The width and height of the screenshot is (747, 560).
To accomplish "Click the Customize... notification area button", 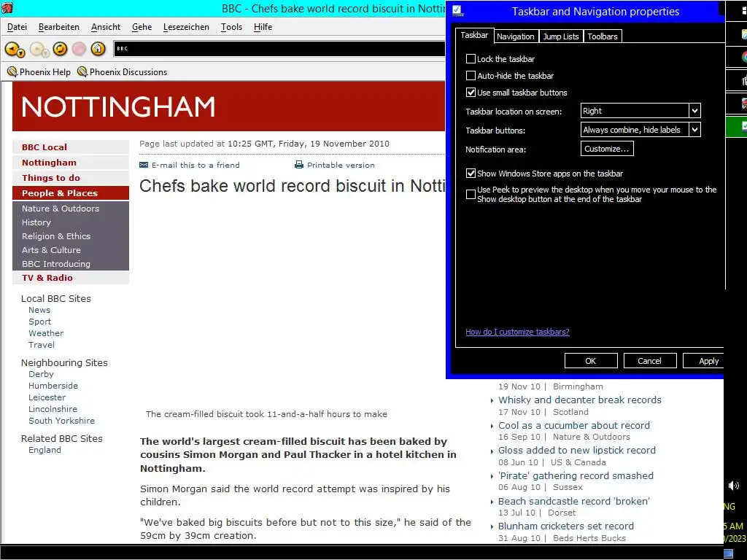I will pyautogui.click(x=607, y=149).
